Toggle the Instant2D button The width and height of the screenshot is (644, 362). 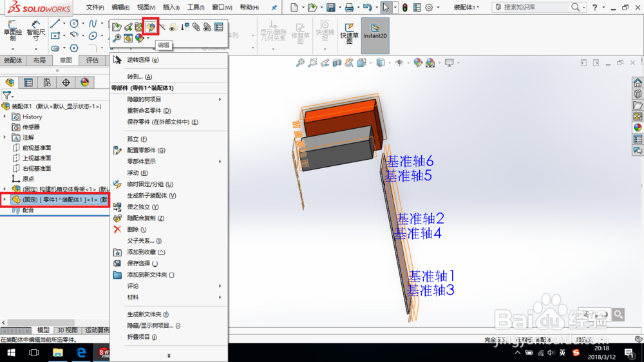(375, 35)
